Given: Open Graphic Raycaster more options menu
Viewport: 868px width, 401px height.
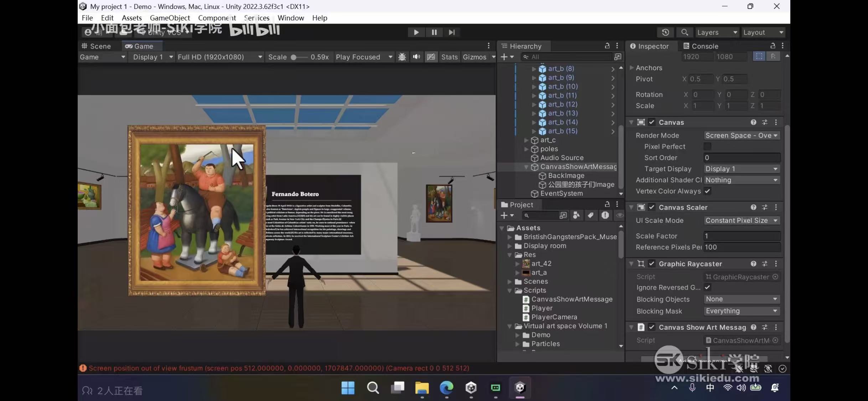Looking at the screenshot, I should [x=776, y=264].
